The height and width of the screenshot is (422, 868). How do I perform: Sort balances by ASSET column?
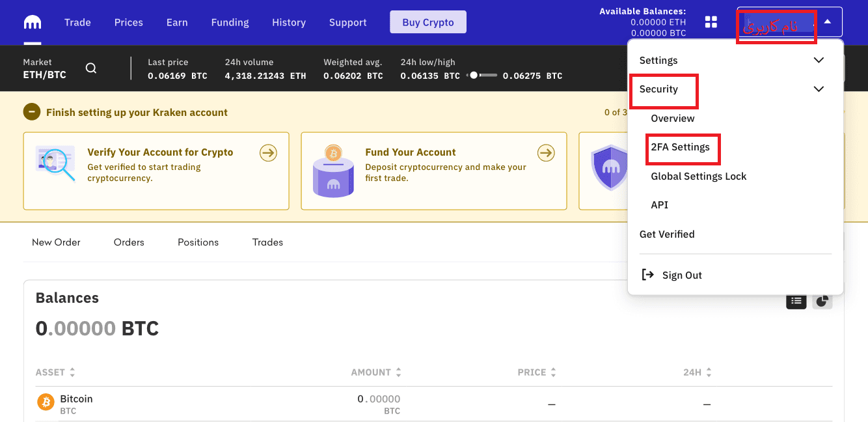click(55, 373)
